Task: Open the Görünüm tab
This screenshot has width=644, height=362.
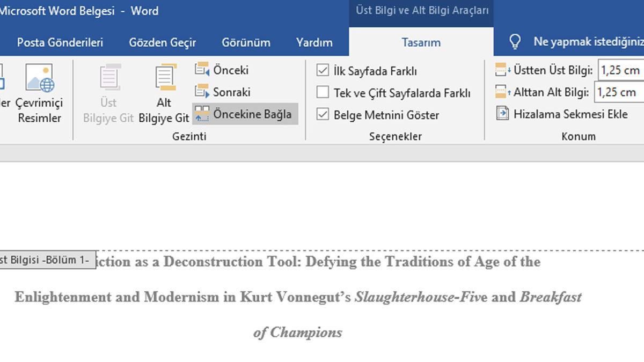Action: click(246, 42)
